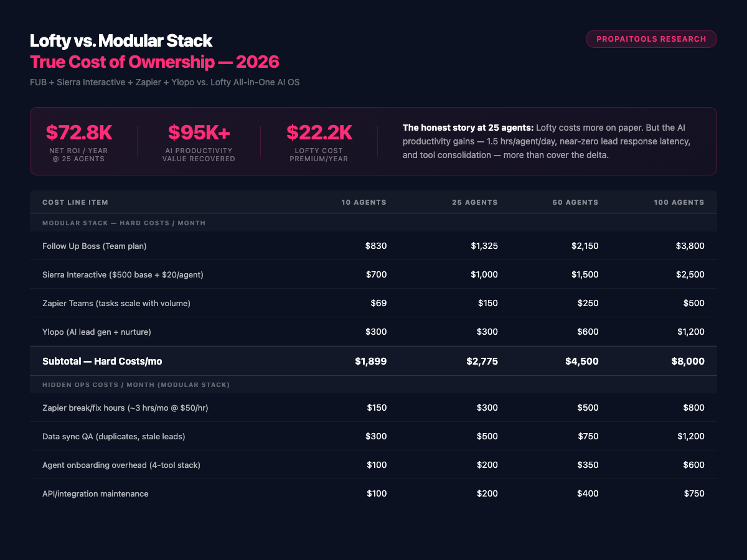This screenshot has height=560, width=747.
Task: Click the $69 Zapier Teams cell
Action: 378,303
